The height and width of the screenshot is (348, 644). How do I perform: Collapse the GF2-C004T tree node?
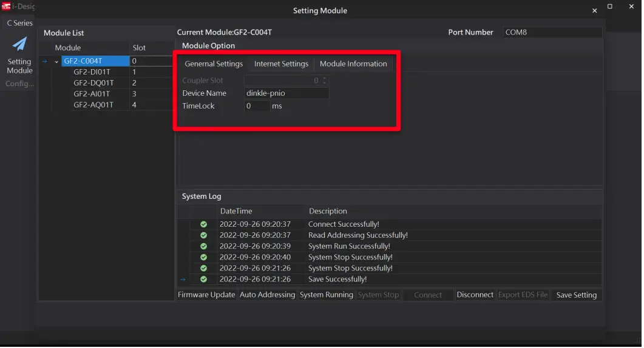click(56, 61)
